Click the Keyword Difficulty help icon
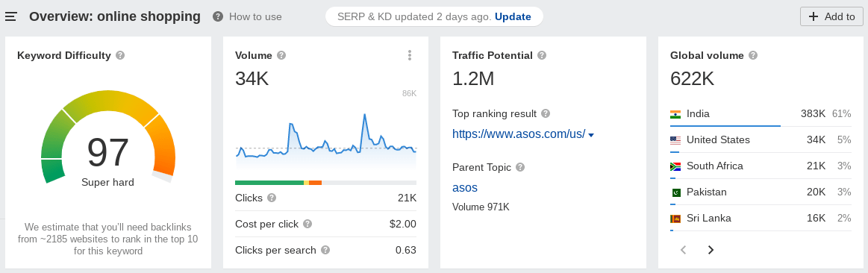The height and width of the screenshot is (273, 868). click(x=120, y=55)
